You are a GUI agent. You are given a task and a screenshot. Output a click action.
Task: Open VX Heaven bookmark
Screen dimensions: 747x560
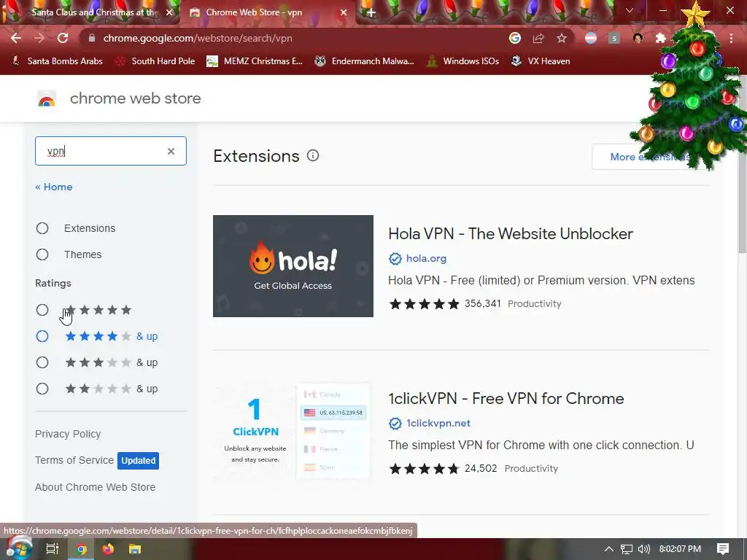[x=541, y=61]
